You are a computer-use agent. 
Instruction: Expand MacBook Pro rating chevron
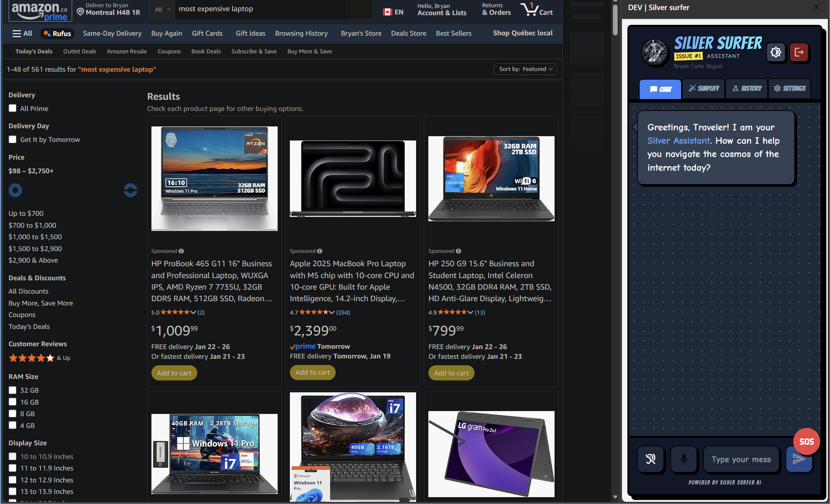click(x=332, y=312)
